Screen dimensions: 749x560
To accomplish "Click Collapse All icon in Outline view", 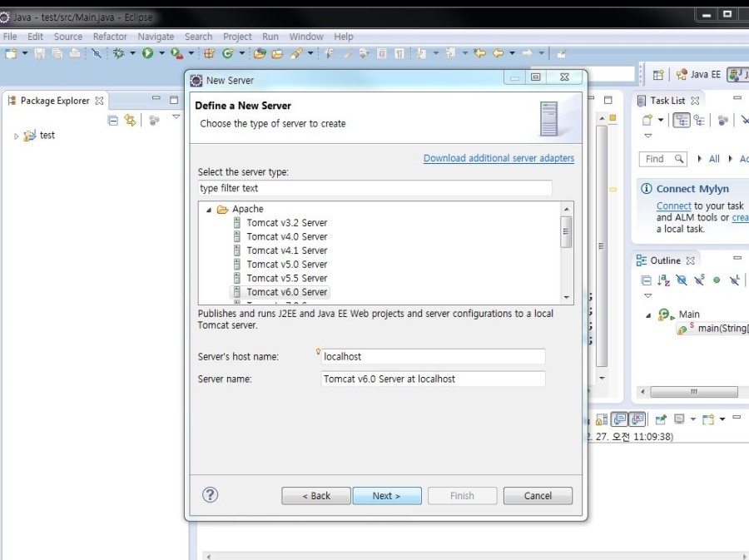I will tap(646, 280).
